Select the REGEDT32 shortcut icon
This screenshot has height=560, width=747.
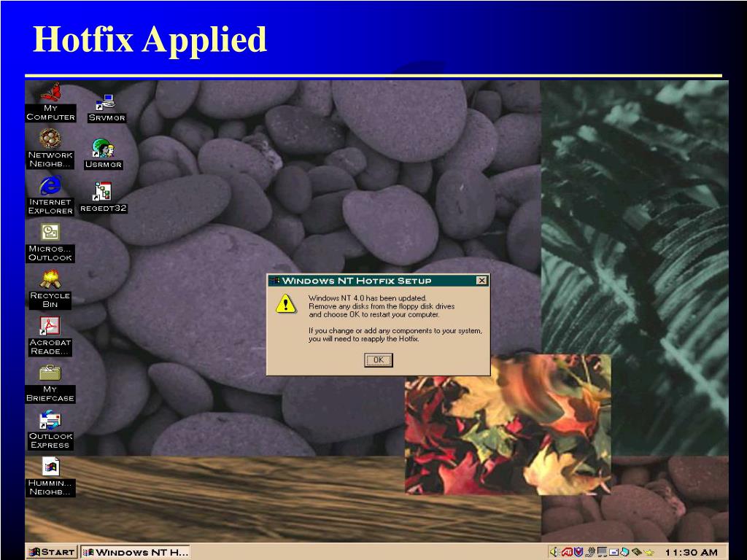[x=104, y=198]
